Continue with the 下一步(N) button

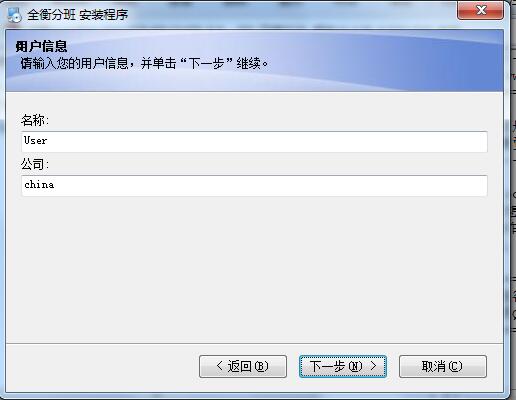coord(343,366)
